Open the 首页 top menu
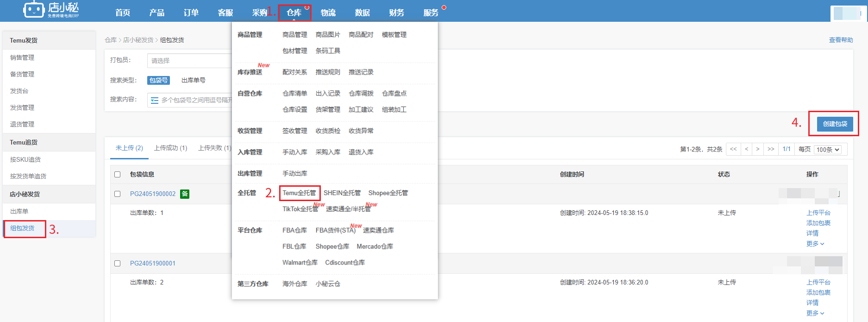868x322 pixels. [123, 13]
